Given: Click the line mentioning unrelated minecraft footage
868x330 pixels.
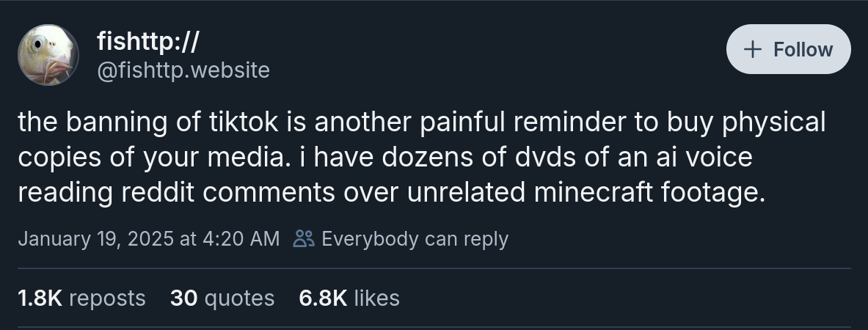Looking at the screenshot, I should point(391,193).
